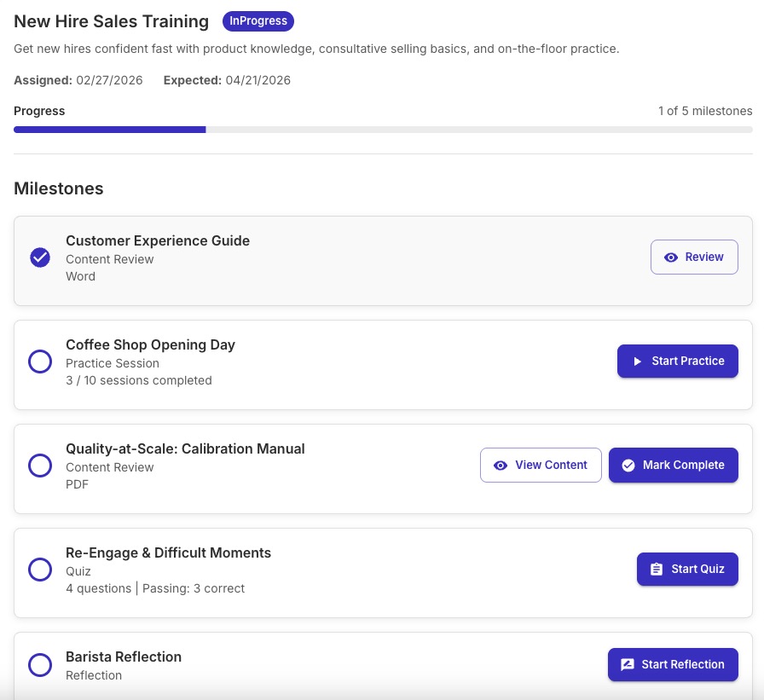Screen dimensions: 764x700
Task: Begin the Barista Reflection
Action: (673, 664)
